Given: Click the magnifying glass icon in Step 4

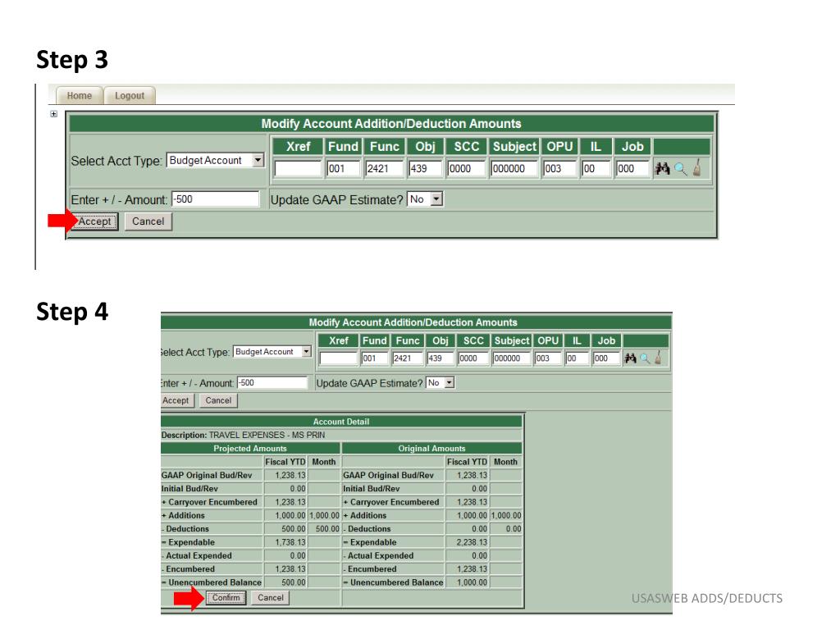Looking at the screenshot, I should coord(645,358).
